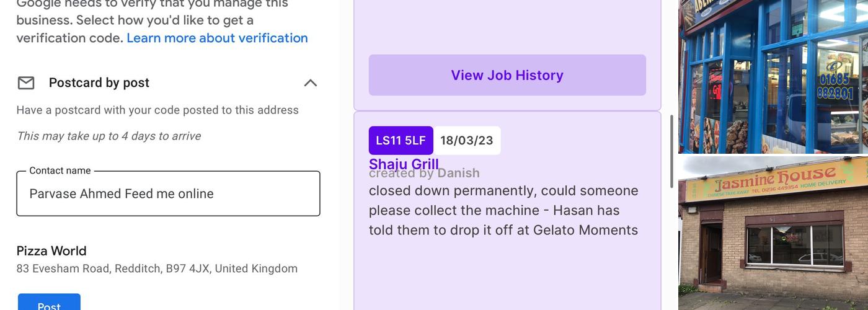The image size is (868, 310).
Task: Focus the Contact name input field
Action: 168,194
